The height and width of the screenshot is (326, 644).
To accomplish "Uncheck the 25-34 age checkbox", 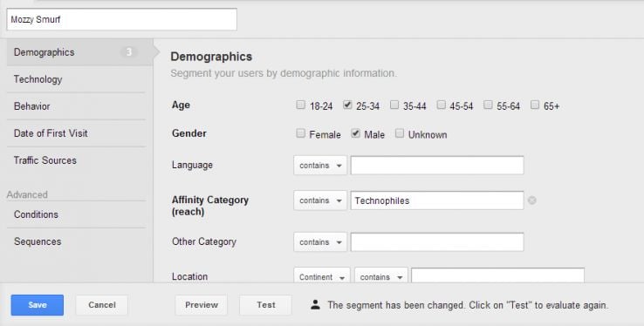I will pyautogui.click(x=347, y=105).
